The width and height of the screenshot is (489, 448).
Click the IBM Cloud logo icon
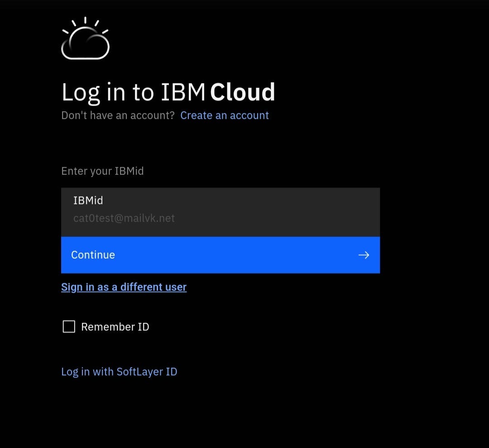click(x=85, y=43)
